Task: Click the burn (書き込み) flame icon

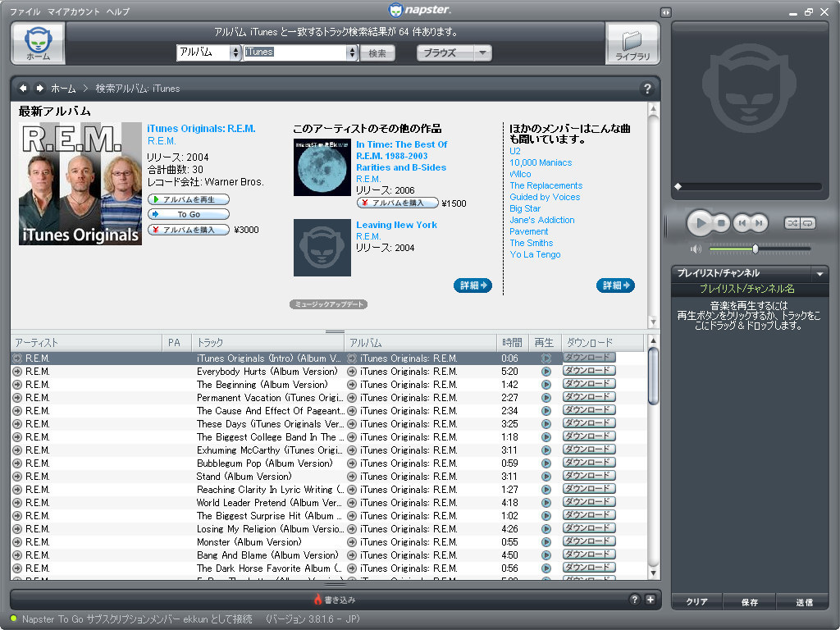Action: [x=317, y=599]
